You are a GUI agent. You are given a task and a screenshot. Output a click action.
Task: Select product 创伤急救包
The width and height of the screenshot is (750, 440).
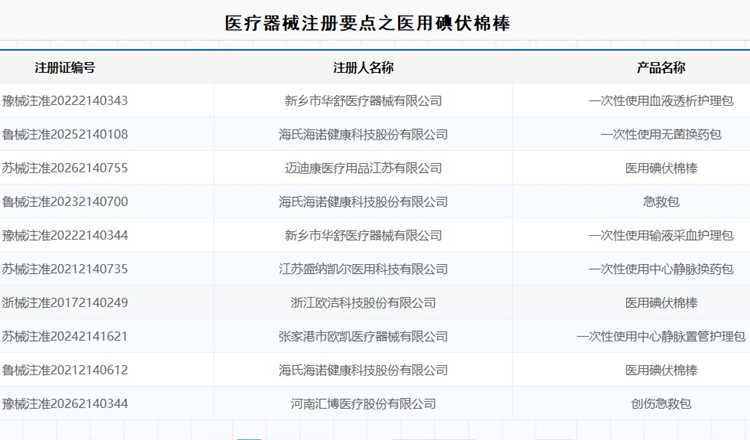[x=661, y=404]
